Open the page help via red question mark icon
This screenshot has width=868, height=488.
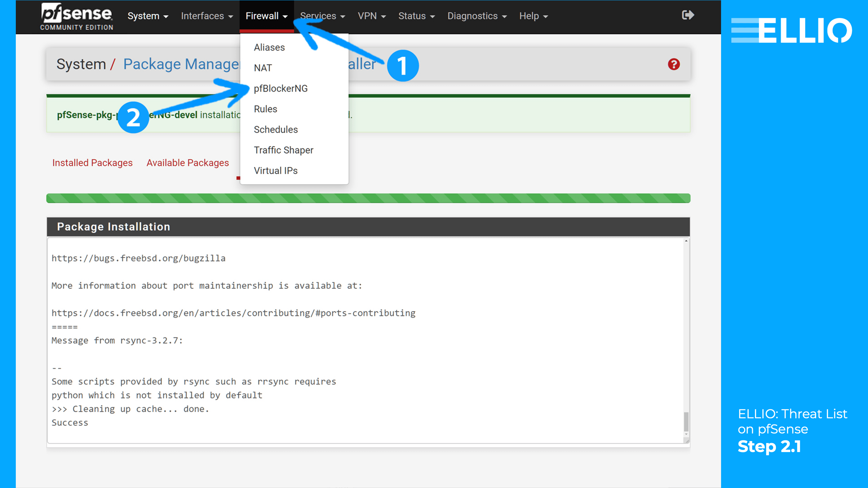[674, 64]
